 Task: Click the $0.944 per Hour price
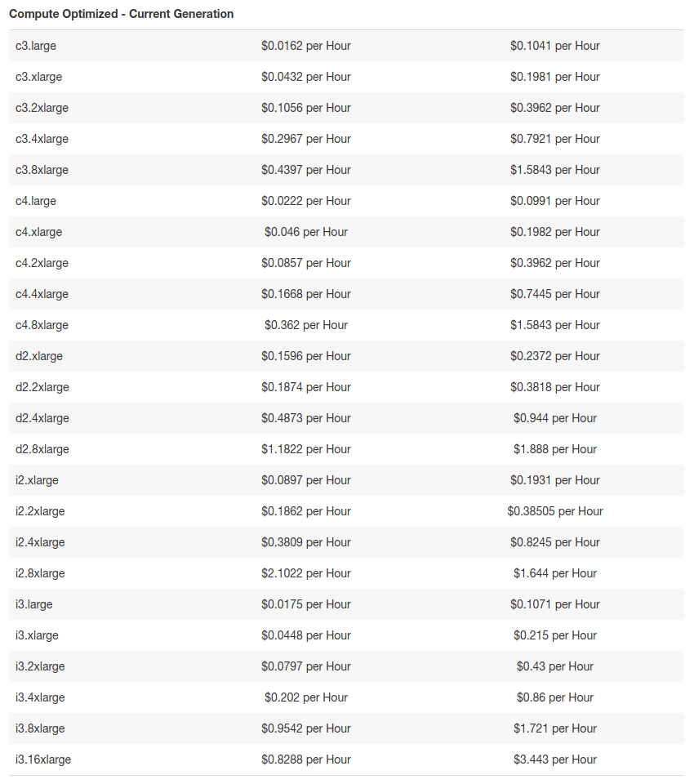pyautogui.click(x=555, y=418)
